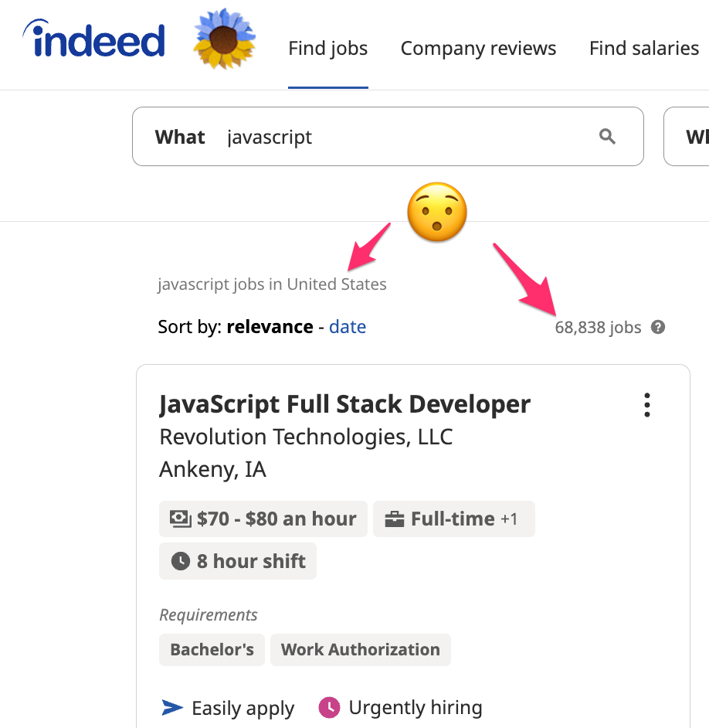Go to Company reviews
Viewport: 709px width, 728px height.
[x=478, y=48]
